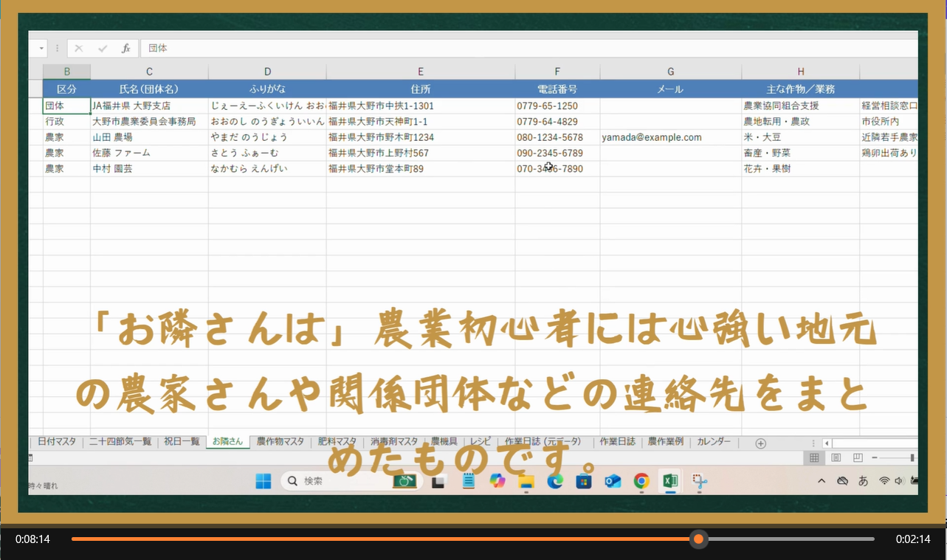Viewport: 947px width, 560px height.
Task: Open Outlook from the taskbar
Action: click(x=613, y=482)
